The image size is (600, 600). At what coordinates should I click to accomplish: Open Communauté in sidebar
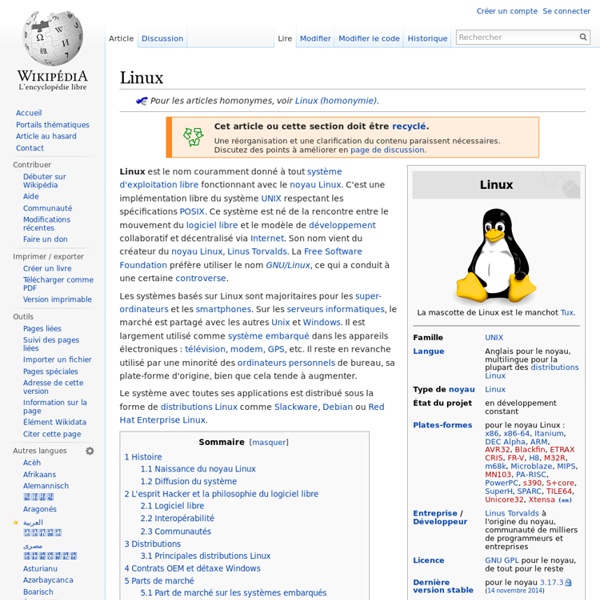point(47,208)
